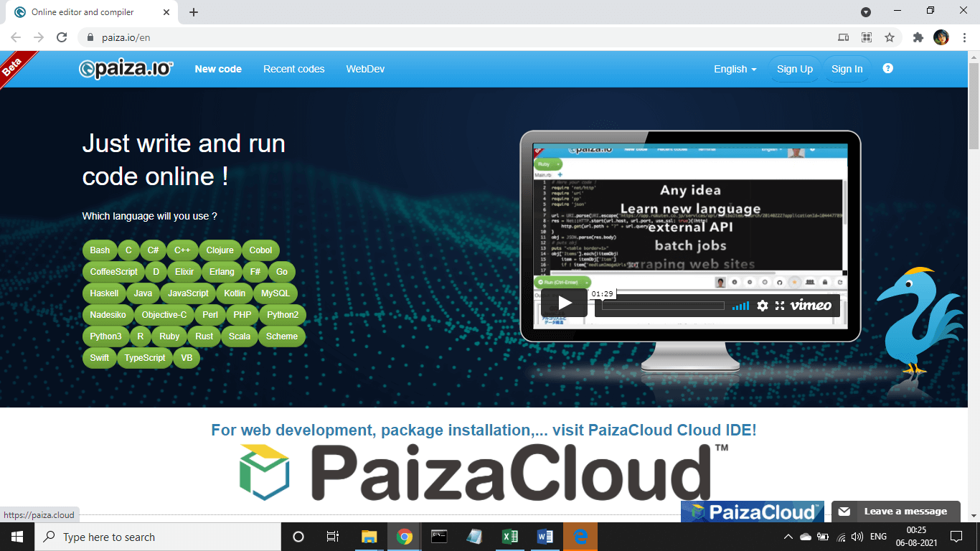The width and height of the screenshot is (980, 551).
Task: Select the R language button
Action: point(140,336)
